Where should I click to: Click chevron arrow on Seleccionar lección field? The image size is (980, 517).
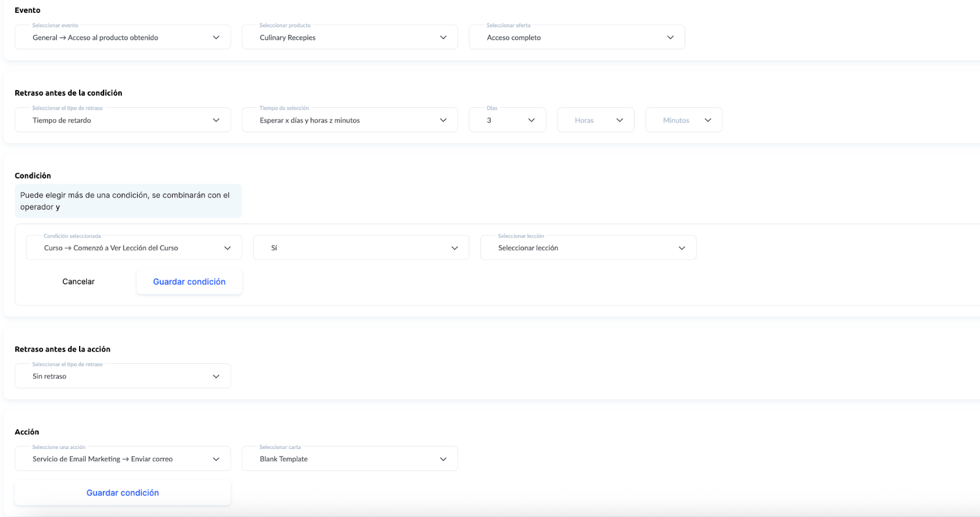[x=682, y=248]
